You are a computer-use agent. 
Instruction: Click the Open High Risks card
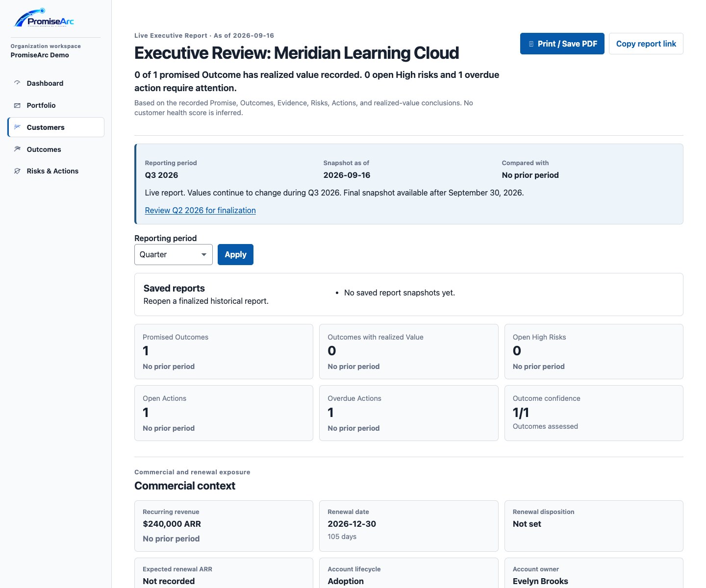click(594, 351)
